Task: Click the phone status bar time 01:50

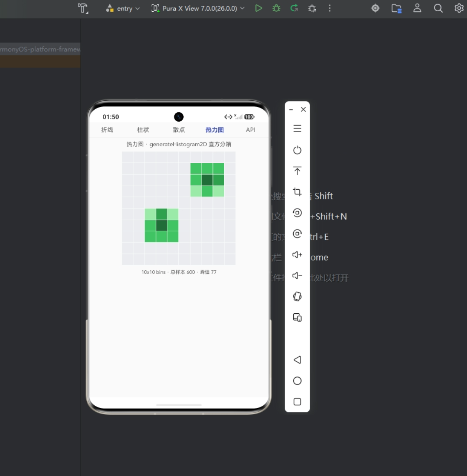Action: point(111,117)
